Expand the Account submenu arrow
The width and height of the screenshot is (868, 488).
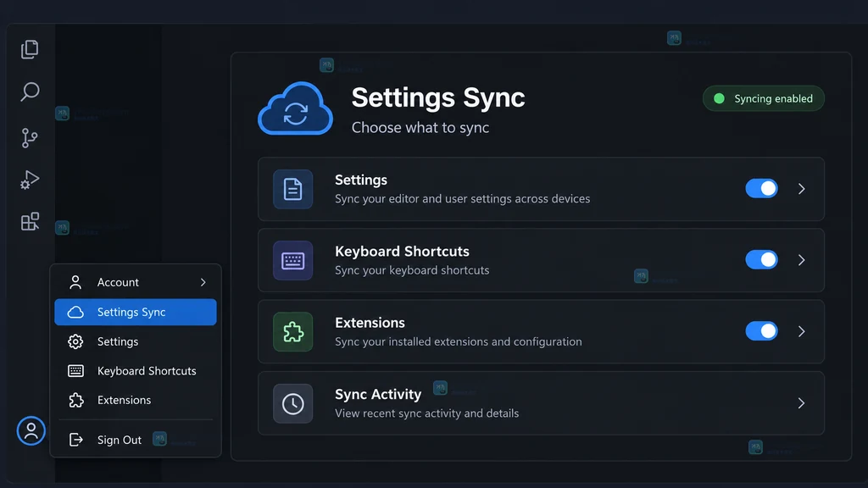203,282
